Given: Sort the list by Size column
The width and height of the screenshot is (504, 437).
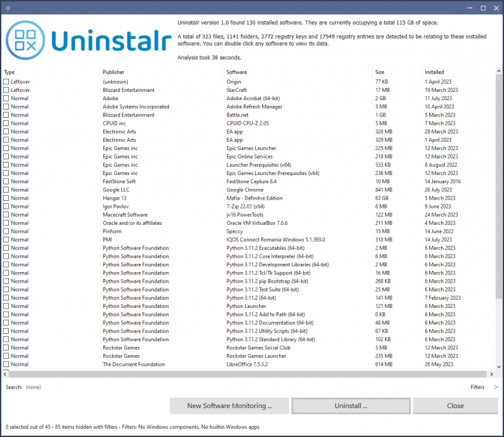Looking at the screenshot, I should pos(380,71).
